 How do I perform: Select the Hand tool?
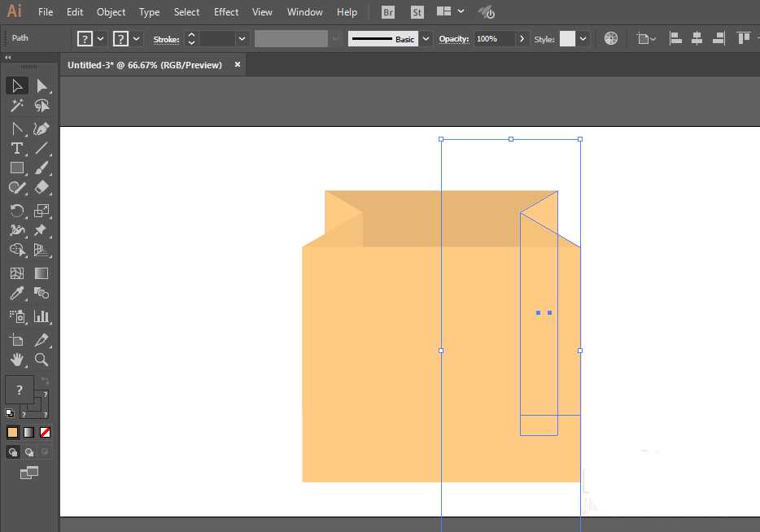tap(16, 360)
